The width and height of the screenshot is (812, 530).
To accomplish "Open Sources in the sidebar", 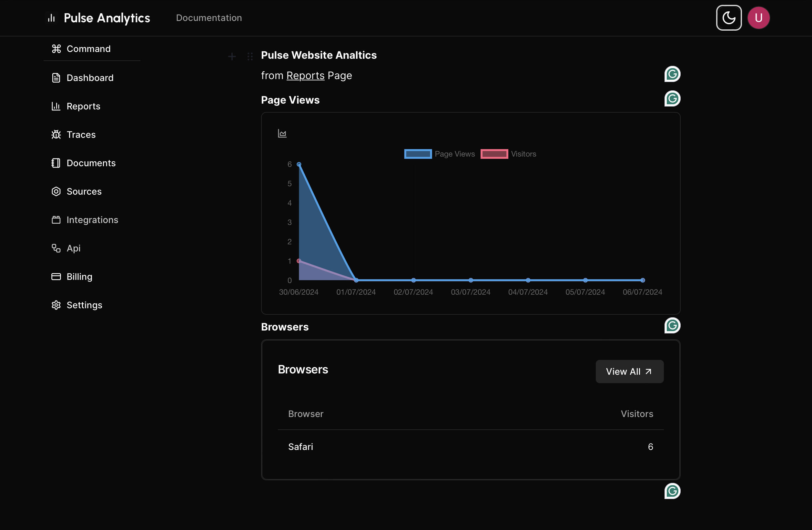I will tap(92, 191).
